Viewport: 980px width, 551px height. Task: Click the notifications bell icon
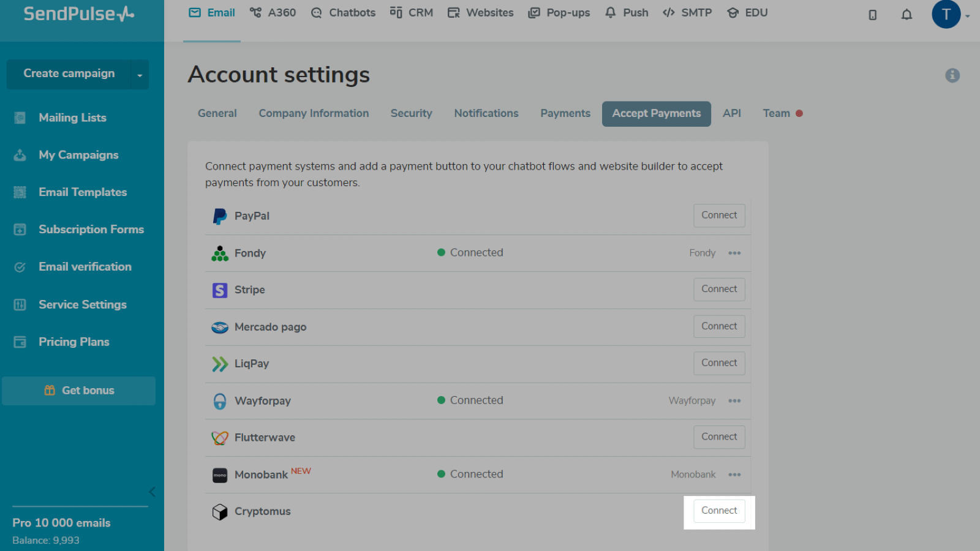pos(907,15)
